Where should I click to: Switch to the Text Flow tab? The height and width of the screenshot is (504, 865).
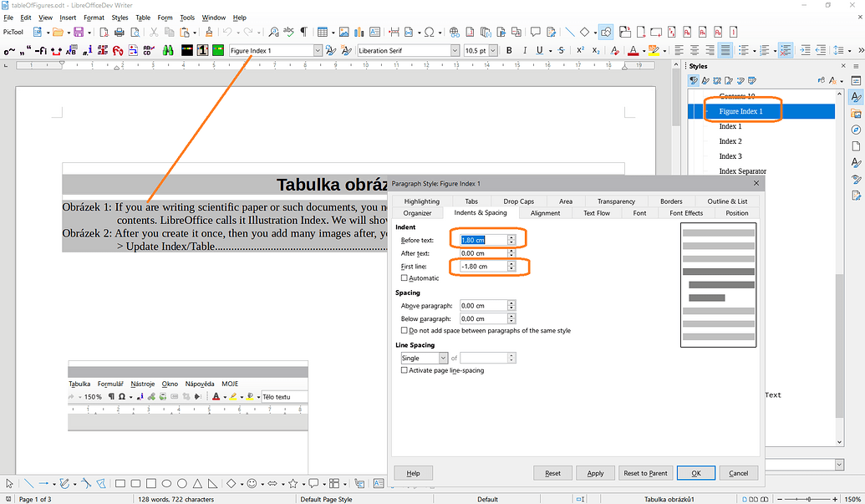tap(597, 212)
